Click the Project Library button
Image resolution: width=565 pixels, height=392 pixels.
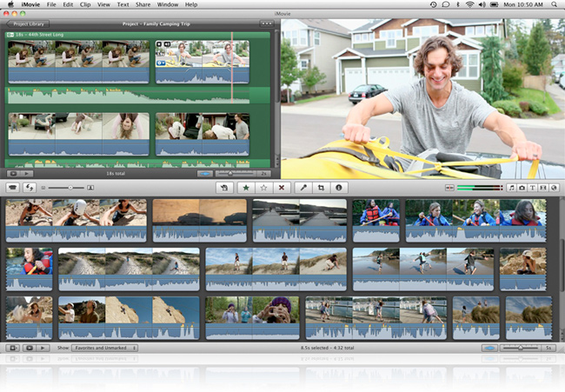coord(28,24)
